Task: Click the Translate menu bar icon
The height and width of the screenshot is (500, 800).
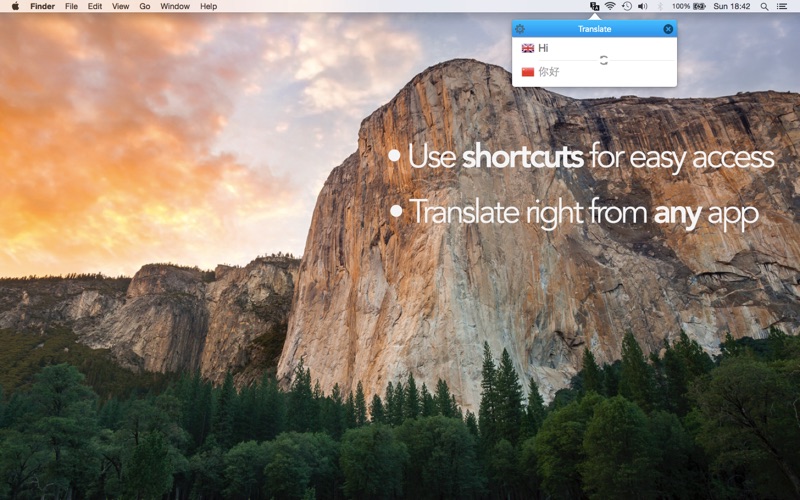Action: pyautogui.click(x=594, y=6)
